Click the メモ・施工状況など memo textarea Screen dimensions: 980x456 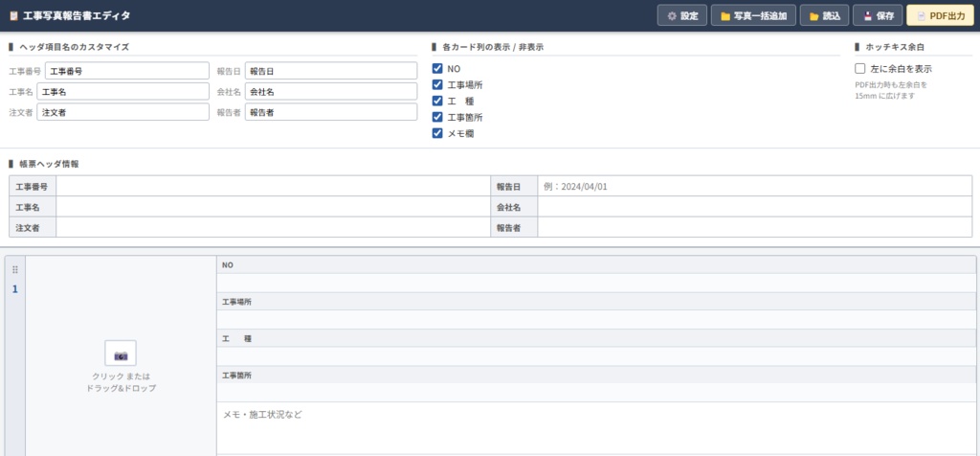[596, 429]
